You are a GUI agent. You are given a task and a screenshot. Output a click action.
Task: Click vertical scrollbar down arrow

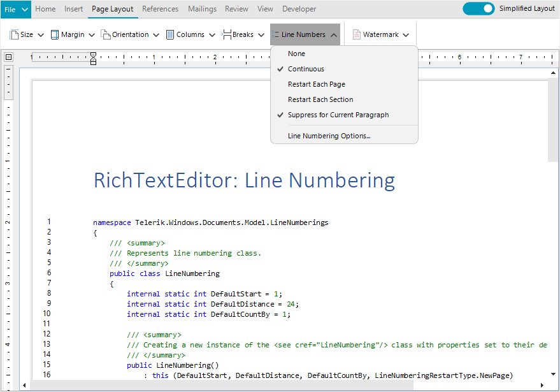553,374
